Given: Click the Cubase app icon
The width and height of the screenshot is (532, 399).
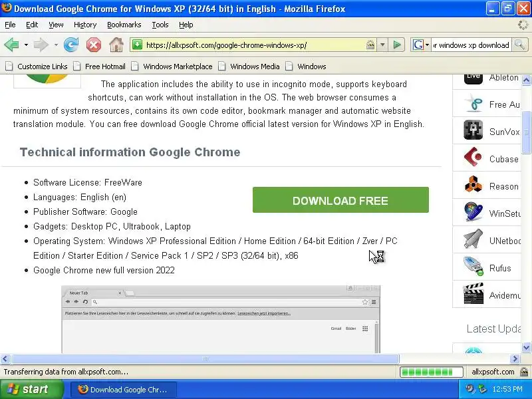Looking at the screenshot, I should click(473, 157).
